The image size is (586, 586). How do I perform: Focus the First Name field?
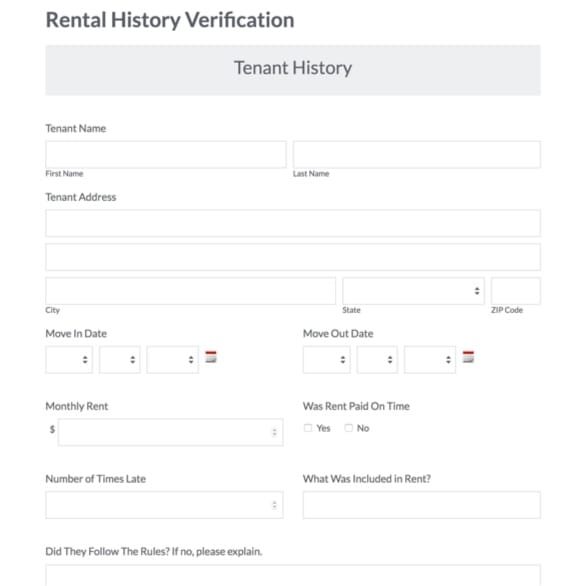point(166,154)
